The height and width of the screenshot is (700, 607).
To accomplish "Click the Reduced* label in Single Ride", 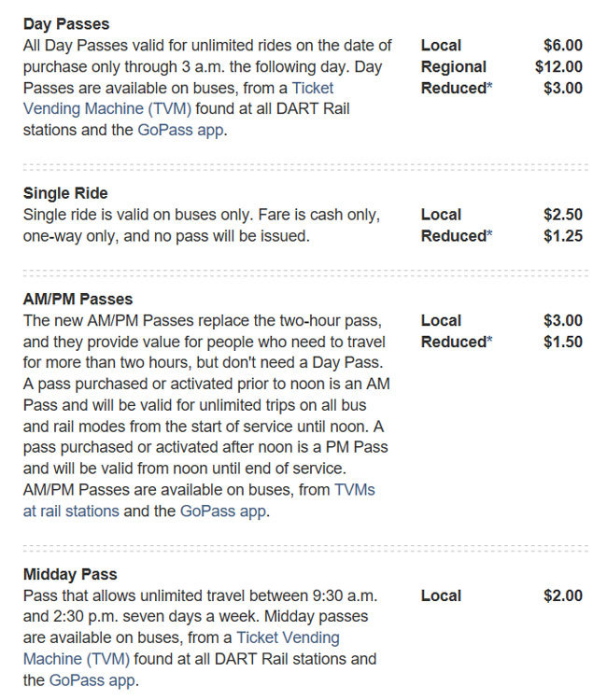I will (x=455, y=236).
